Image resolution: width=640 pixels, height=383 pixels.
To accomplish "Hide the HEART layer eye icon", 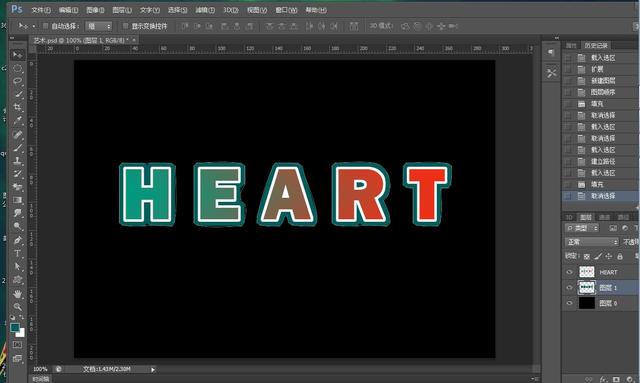I will click(x=569, y=272).
